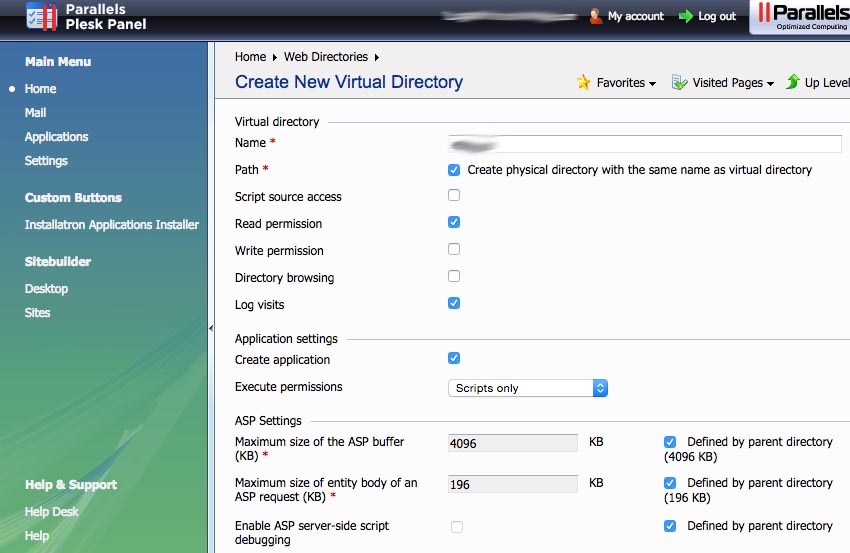
Task: Click the Web Directories breadcrumb link
Action: [326, 57]
